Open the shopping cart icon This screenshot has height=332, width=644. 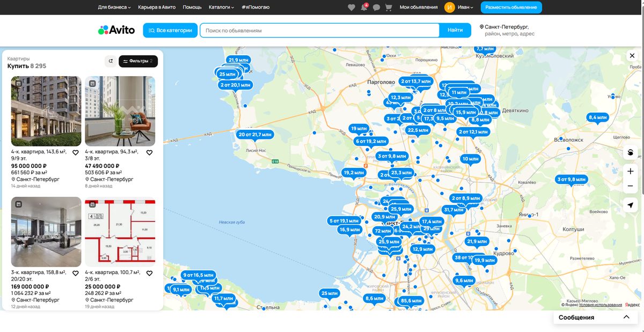point(389,8)
